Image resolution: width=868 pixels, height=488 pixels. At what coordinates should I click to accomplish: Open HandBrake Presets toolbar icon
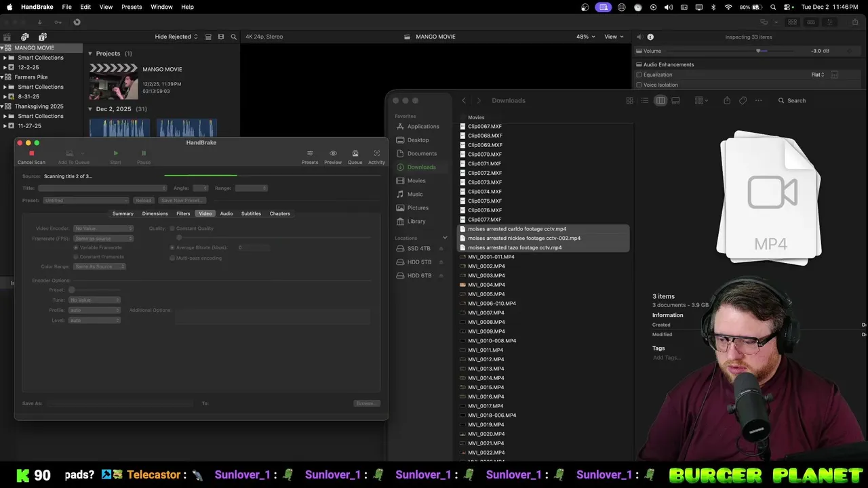click(310, 154)
